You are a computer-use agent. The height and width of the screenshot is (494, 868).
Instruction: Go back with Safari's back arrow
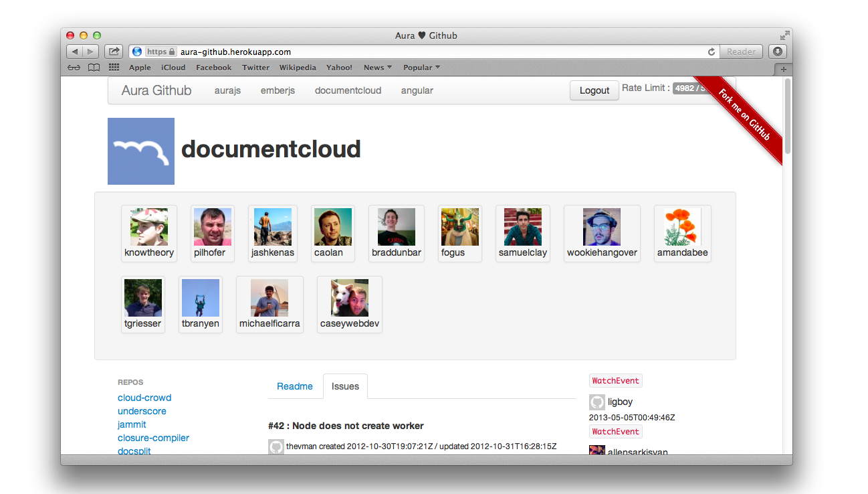click(x=74, y=52)
